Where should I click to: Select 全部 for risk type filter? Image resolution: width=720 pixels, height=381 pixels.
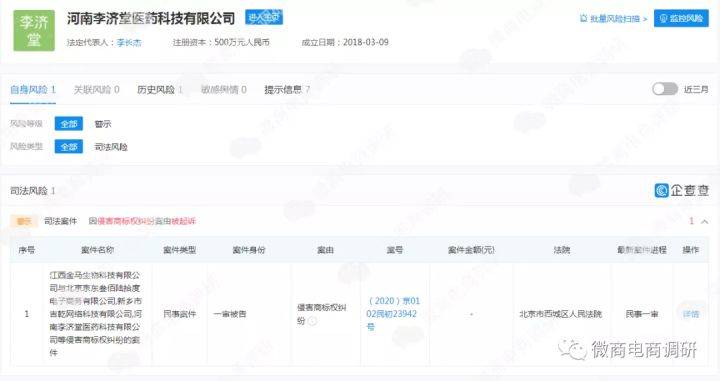[x=69, y=146]
